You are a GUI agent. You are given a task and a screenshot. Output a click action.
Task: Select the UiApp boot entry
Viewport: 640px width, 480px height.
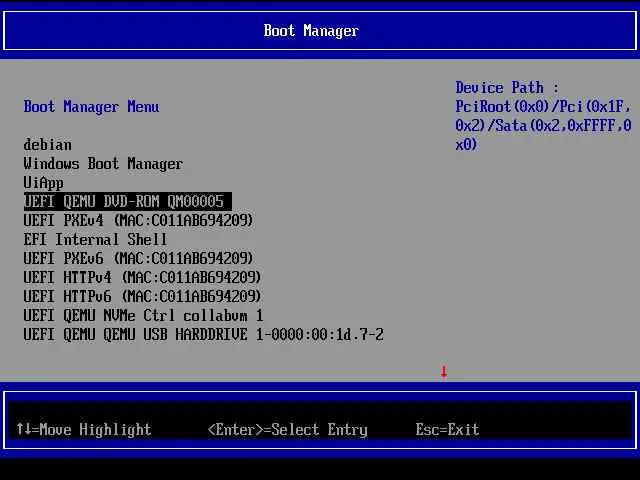(x=43, y=183)
